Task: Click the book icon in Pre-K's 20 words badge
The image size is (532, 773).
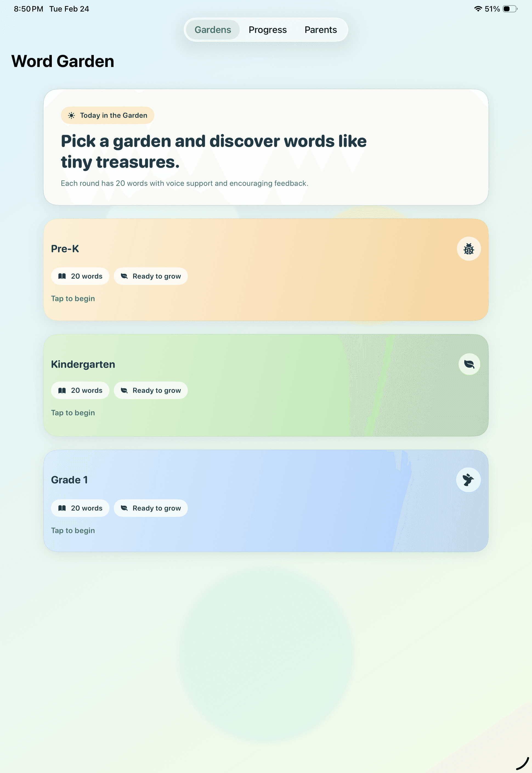Action: point(62,276)
